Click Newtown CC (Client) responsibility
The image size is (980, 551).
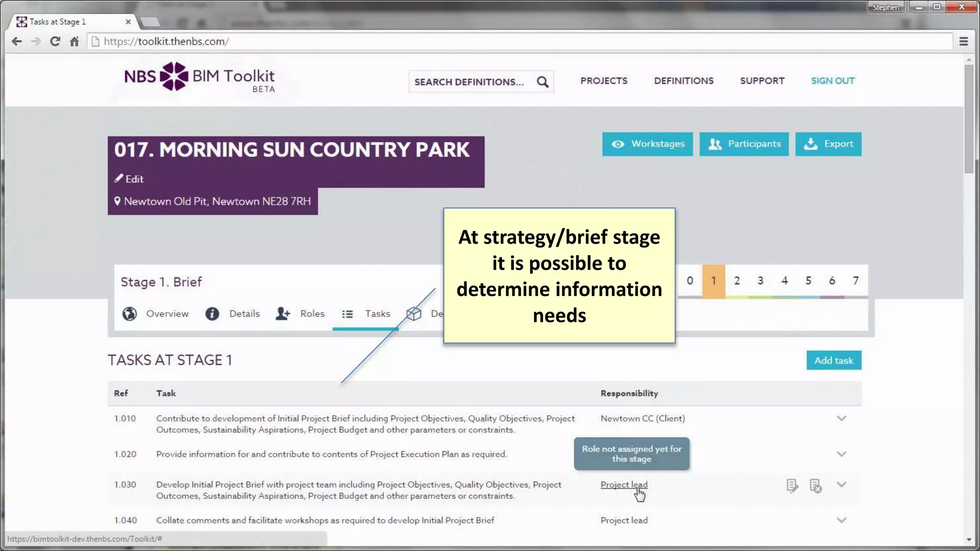[643, 419]
